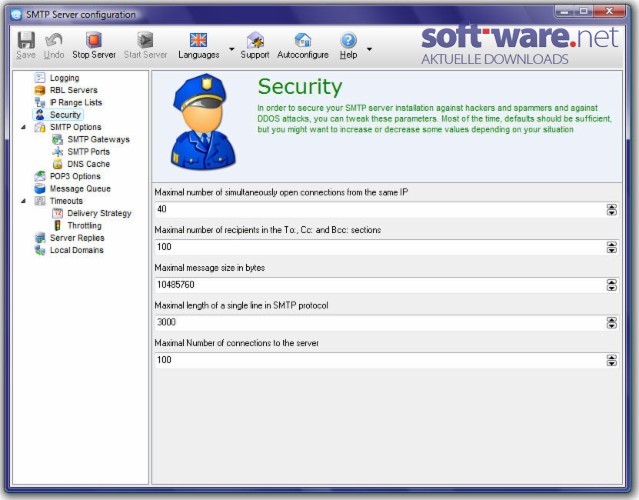Use stepper for maximal recipients number
The image size is (639, 500).
[612, 247]
